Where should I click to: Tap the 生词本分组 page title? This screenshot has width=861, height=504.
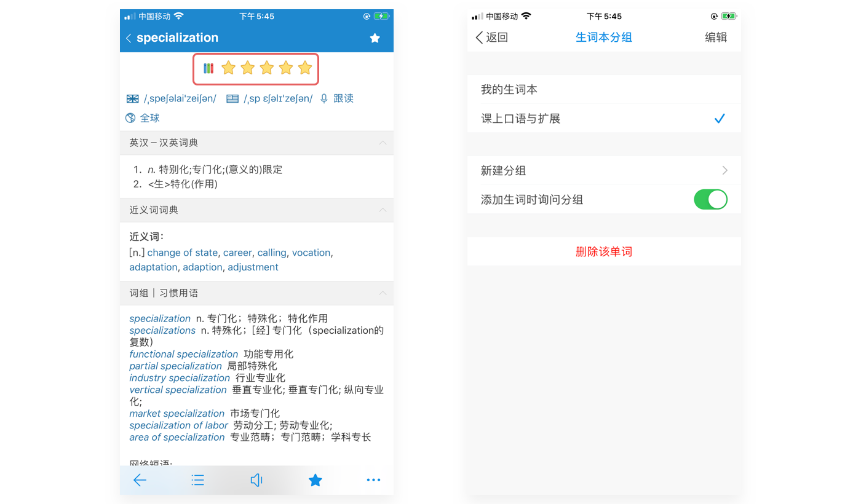pyautogui.click(x=604, y=37)
